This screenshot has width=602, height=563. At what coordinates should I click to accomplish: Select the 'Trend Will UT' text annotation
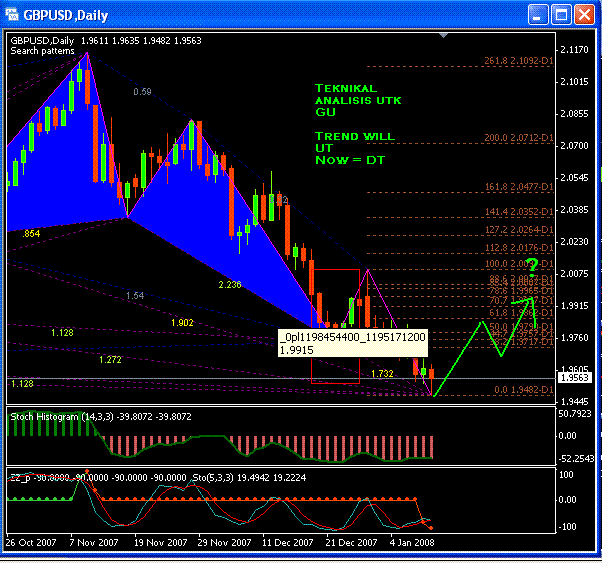click(x=355, y=142)
